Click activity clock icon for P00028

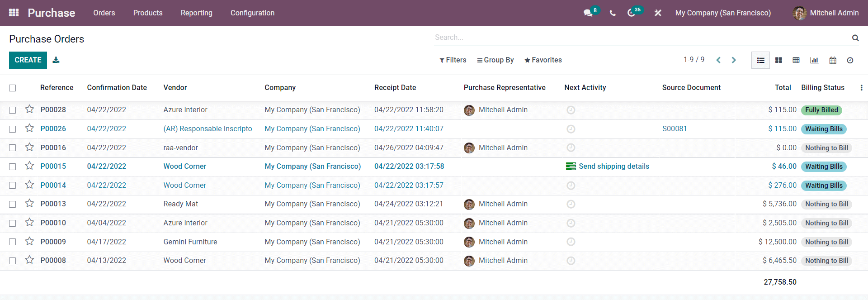coord(571,110)
